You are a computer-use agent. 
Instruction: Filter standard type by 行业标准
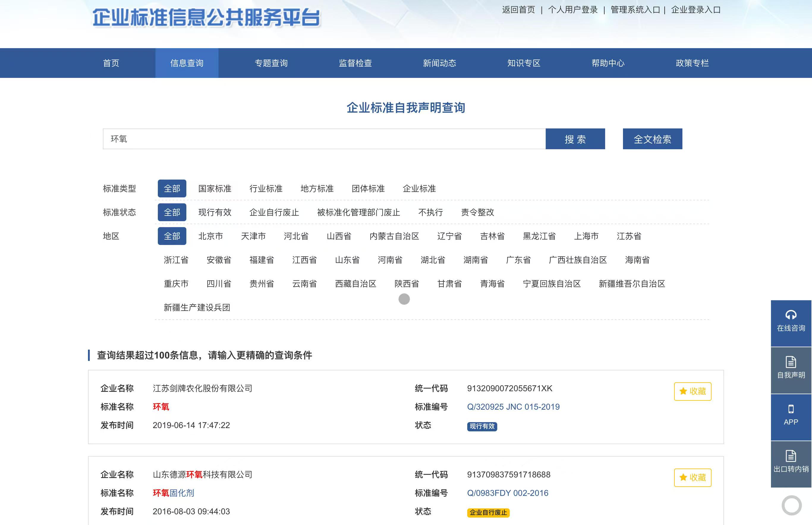(266, 188)
